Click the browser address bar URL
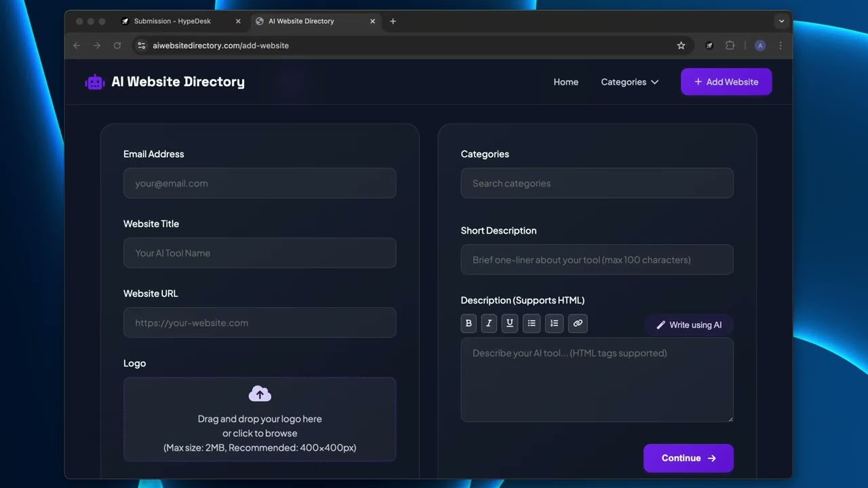The width and height of the screenshot is (868, 488). click(x=221, y=45)
